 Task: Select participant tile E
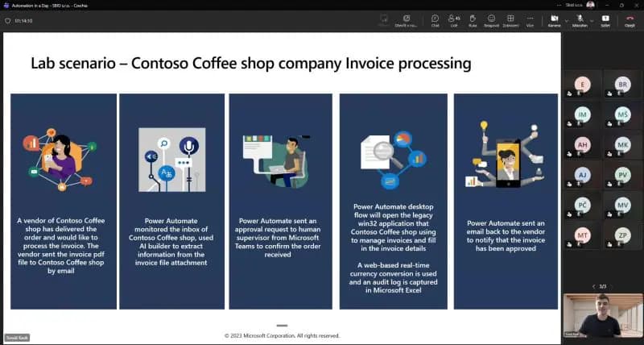(582, 85)
